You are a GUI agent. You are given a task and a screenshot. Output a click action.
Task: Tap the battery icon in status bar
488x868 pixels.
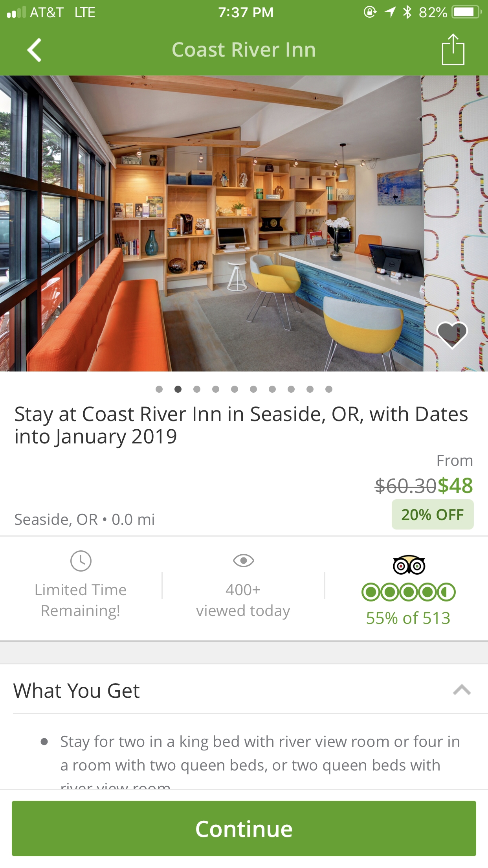[x=466, y=12]
